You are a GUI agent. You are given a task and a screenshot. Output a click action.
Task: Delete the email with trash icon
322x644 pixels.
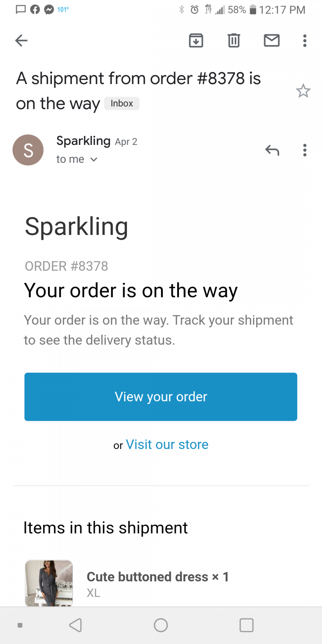point(234,40)
